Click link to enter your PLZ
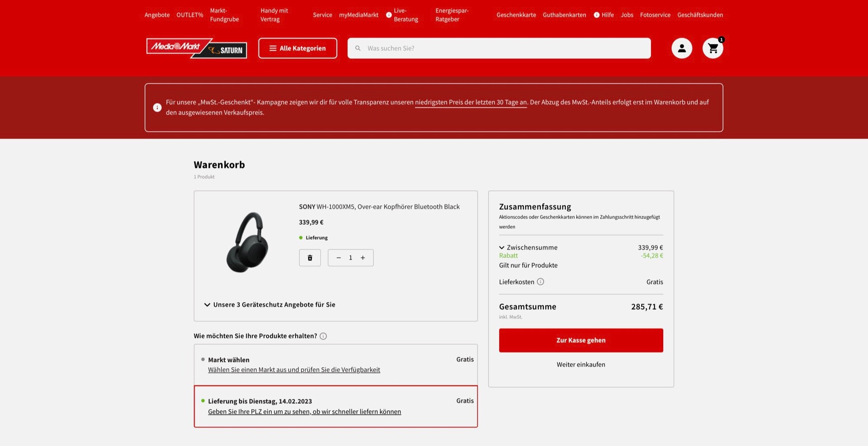The height and width of the screenshot is (446, 868). coord(305,412)
